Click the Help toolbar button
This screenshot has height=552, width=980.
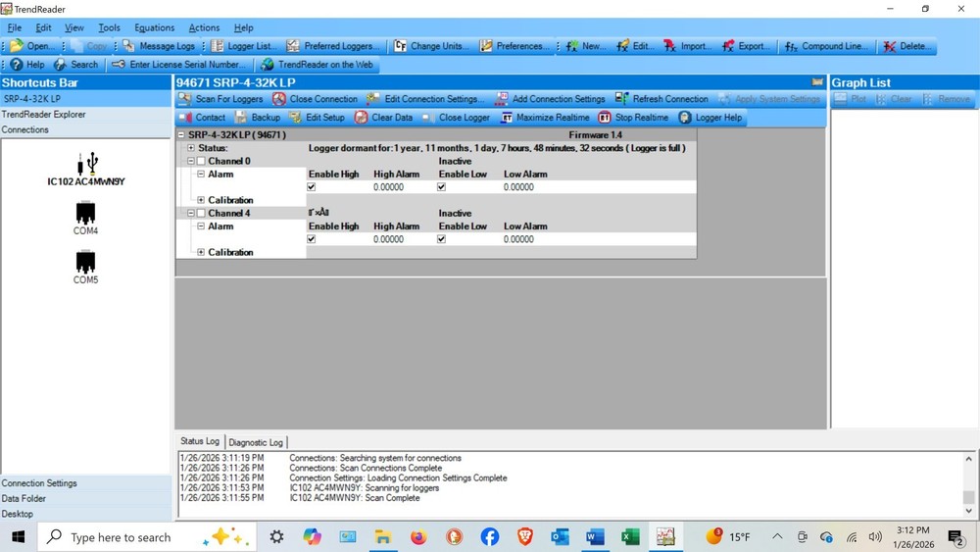point(27,65)
